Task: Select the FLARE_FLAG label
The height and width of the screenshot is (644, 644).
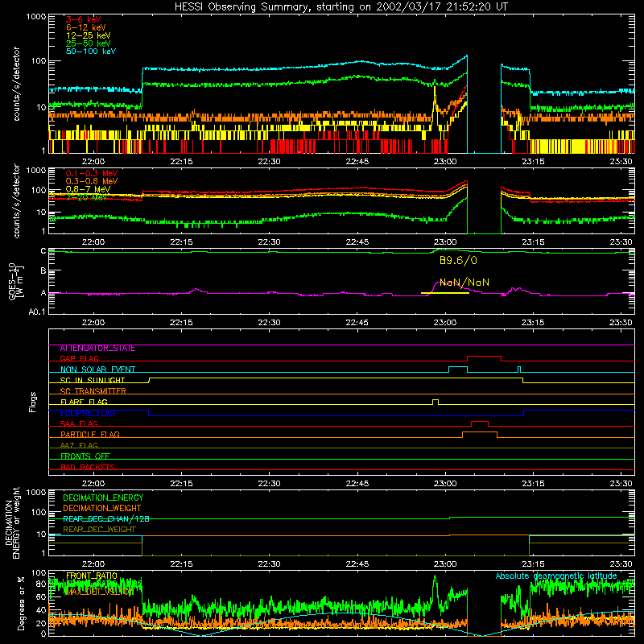Action: pos(84,402)
